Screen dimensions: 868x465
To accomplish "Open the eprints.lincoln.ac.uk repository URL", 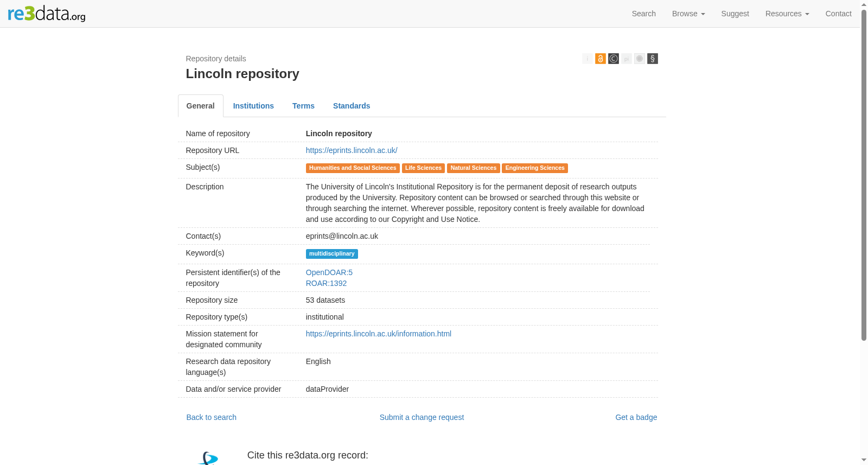I will [x=352, y=150].
